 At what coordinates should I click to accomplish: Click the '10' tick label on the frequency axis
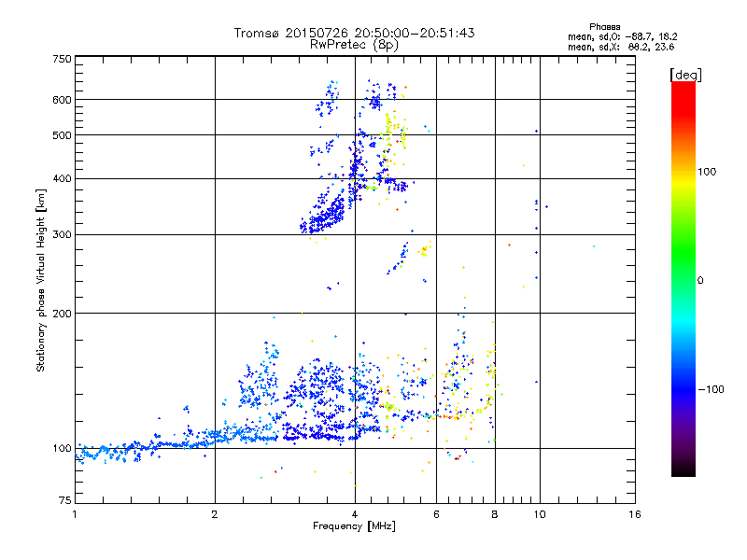click(540, 514)
